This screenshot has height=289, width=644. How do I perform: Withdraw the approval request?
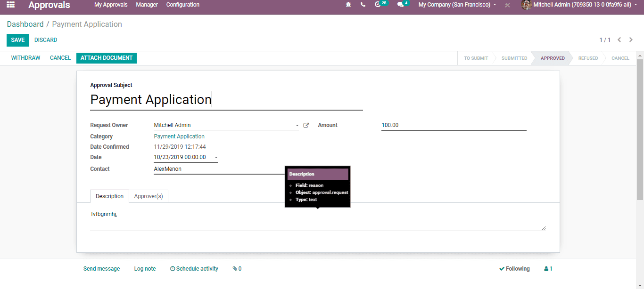click(25, 58)
